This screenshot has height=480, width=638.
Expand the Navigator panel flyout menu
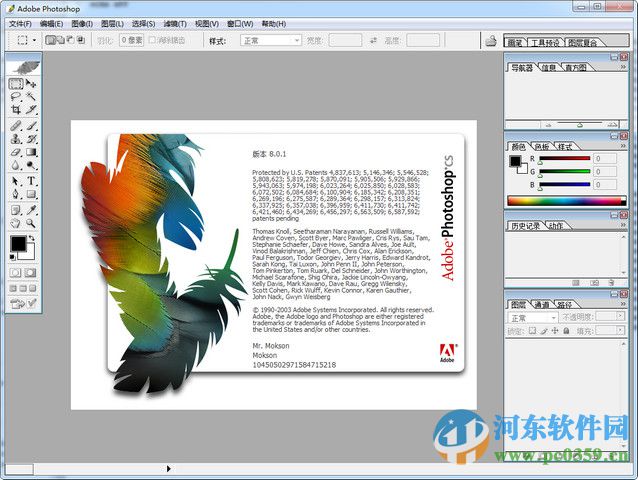(623, 67)
